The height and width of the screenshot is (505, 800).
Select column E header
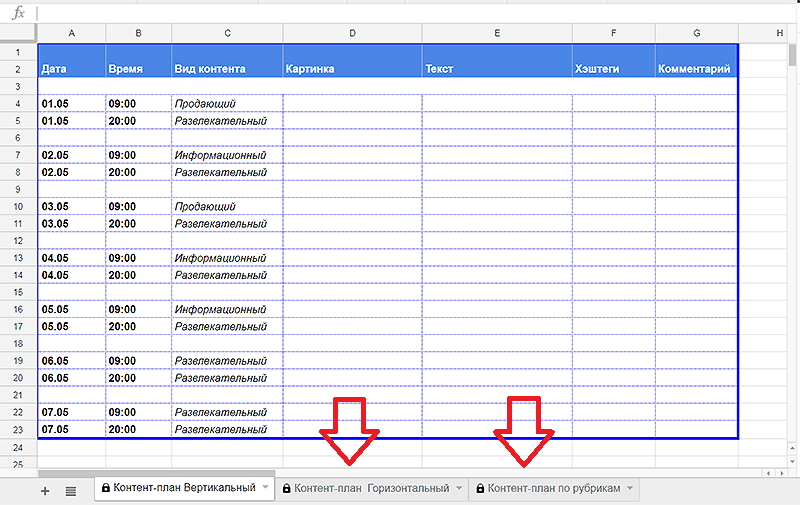click(497, 33)
